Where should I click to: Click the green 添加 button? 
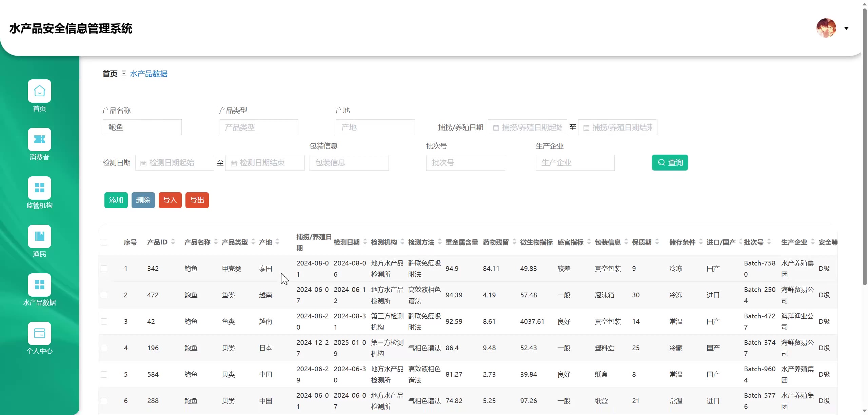pos(116,200)
